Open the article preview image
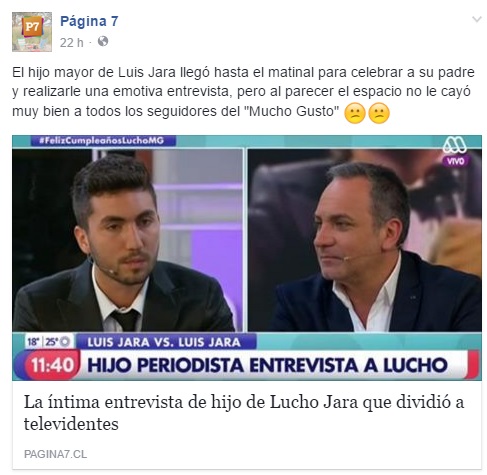 click(247, 258)
